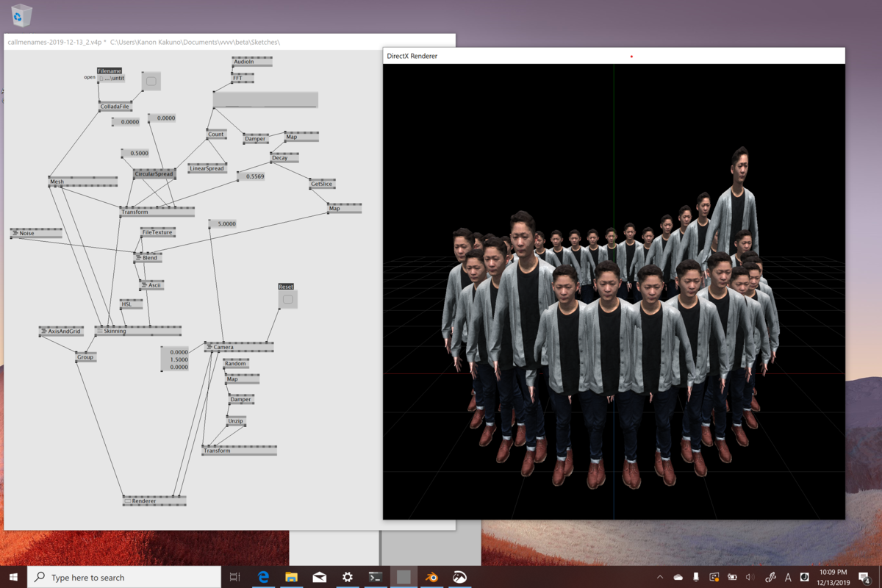Open Settings gear in the taskbar
Viewport: 882px width, 588px height.
point(347,577)
